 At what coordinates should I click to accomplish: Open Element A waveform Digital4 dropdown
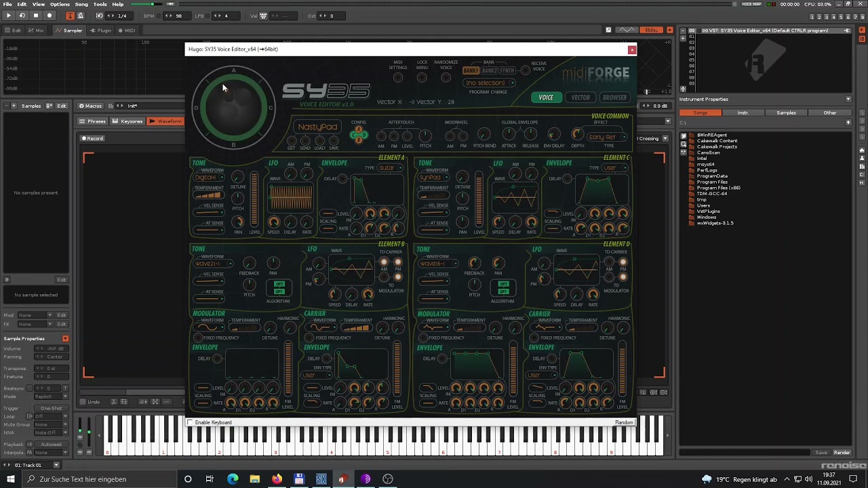209,178
